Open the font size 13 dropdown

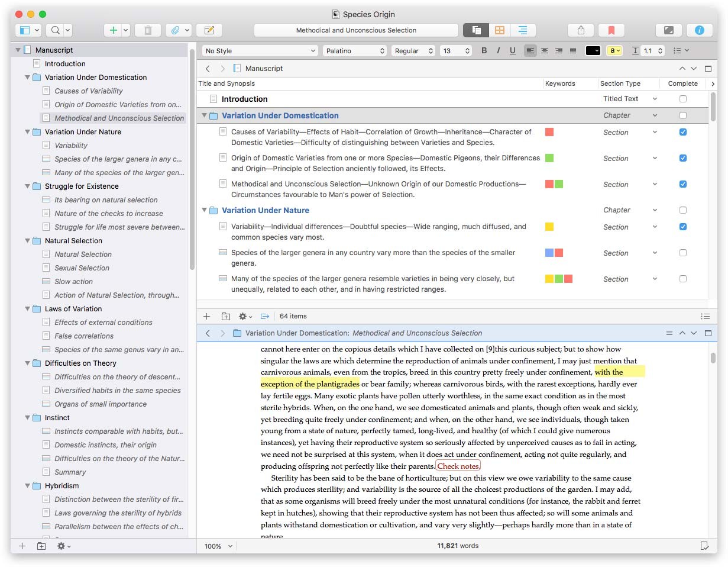click(455, 51)
